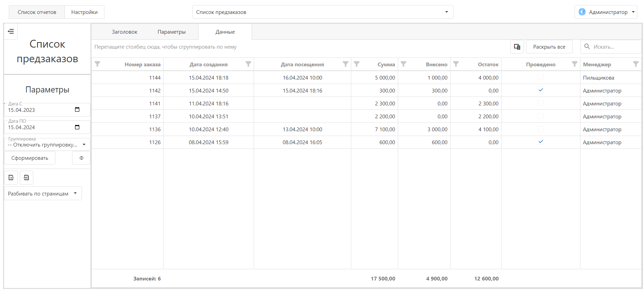Select order number 1136 cell
Screen dimensions: 644x291
pos(128,129)
